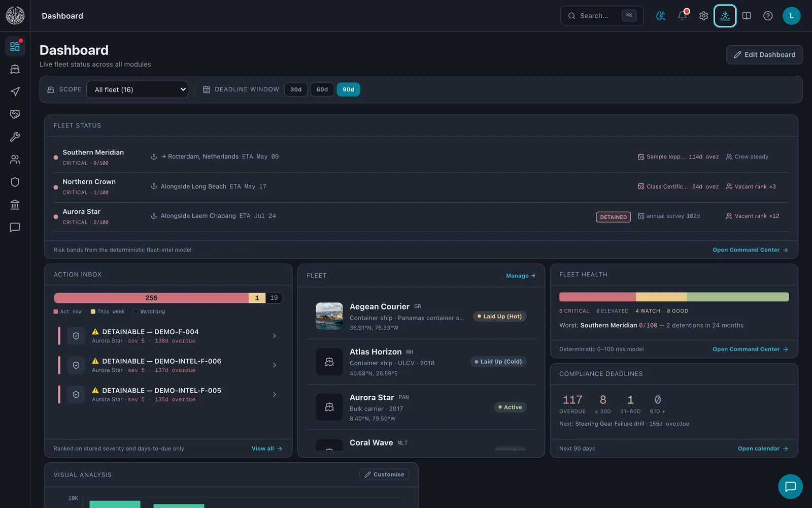Click the 8 count under ≤ 30D

click(x=603, y=400)
